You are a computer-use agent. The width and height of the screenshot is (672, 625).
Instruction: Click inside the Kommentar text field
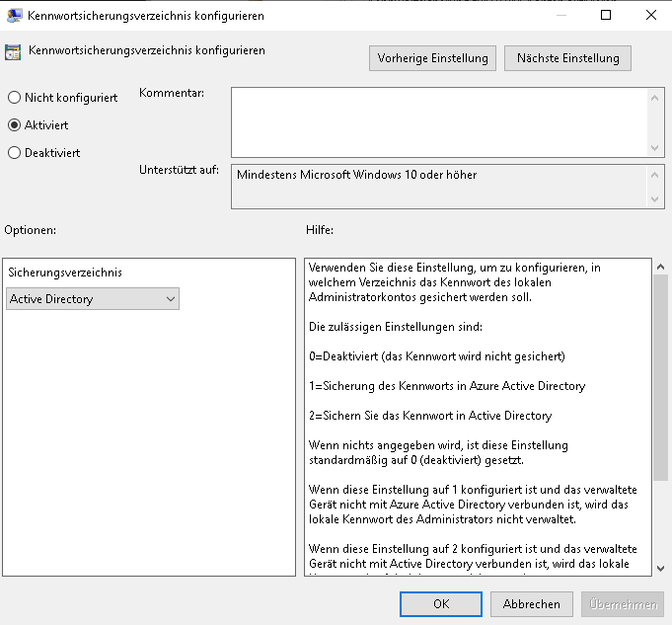click(439, 121)
